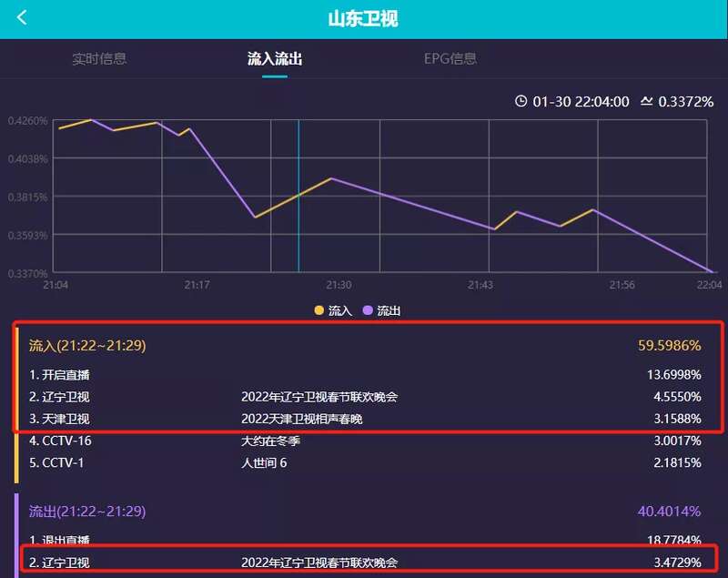Viewport: 728px width, 578px height.
Task: Click the clock icon beside 01-30 22:04:00
Action: (x=521, y=101)
